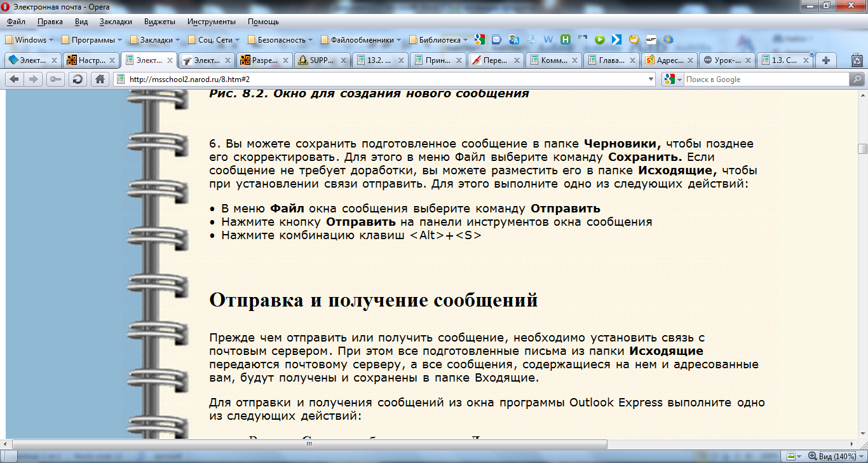
Task: Click the Back navigation arrow
Action: tap(14, 79)
